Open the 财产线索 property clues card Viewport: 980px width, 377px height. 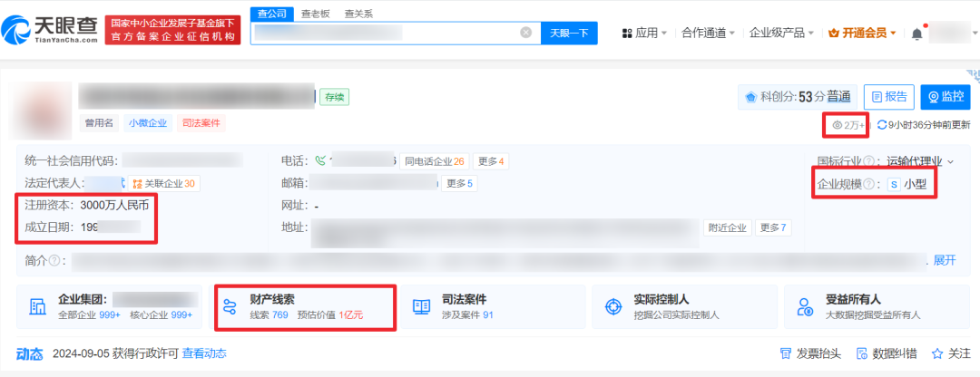(304, 306)
